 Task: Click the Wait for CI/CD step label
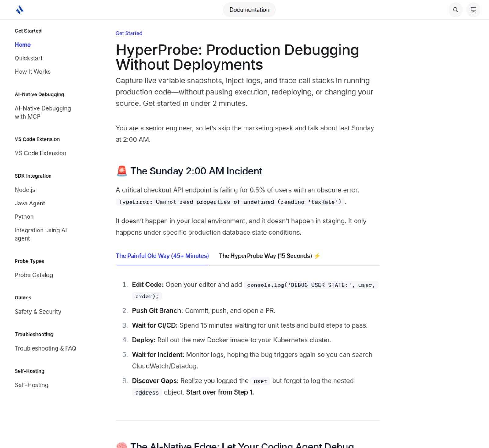pyautogui.click(x=155, y=325)
